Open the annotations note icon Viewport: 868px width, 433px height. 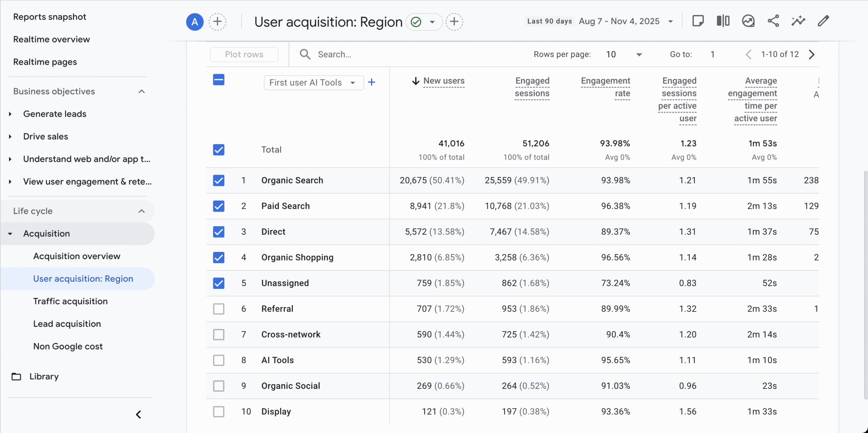click(x=698, y=21)
